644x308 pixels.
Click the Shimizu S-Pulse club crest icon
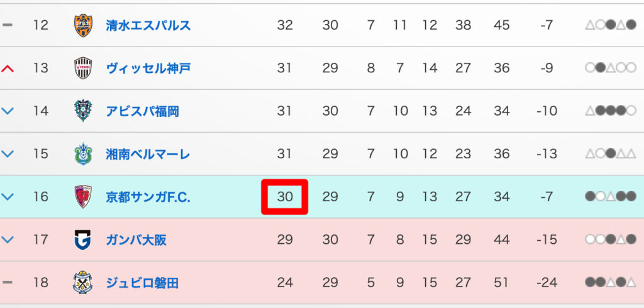point(83,25)
